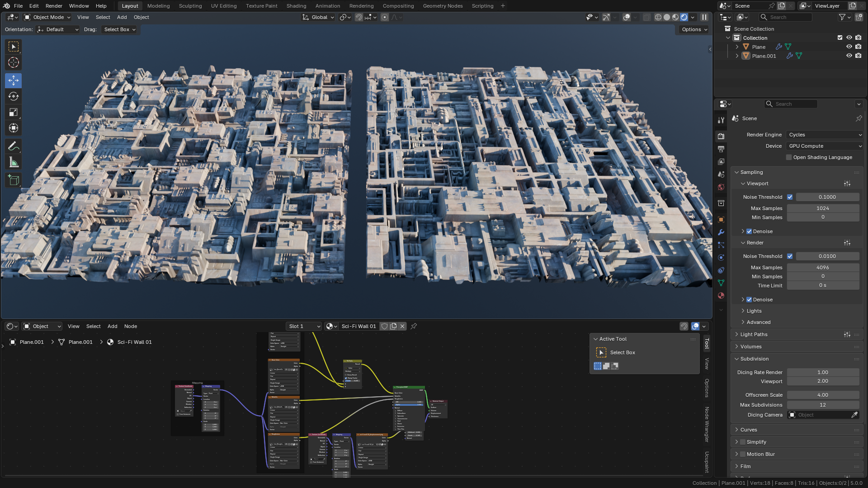
Task: Click the viewport Options button
Action: pyautogui.click(x=694, y=29)
